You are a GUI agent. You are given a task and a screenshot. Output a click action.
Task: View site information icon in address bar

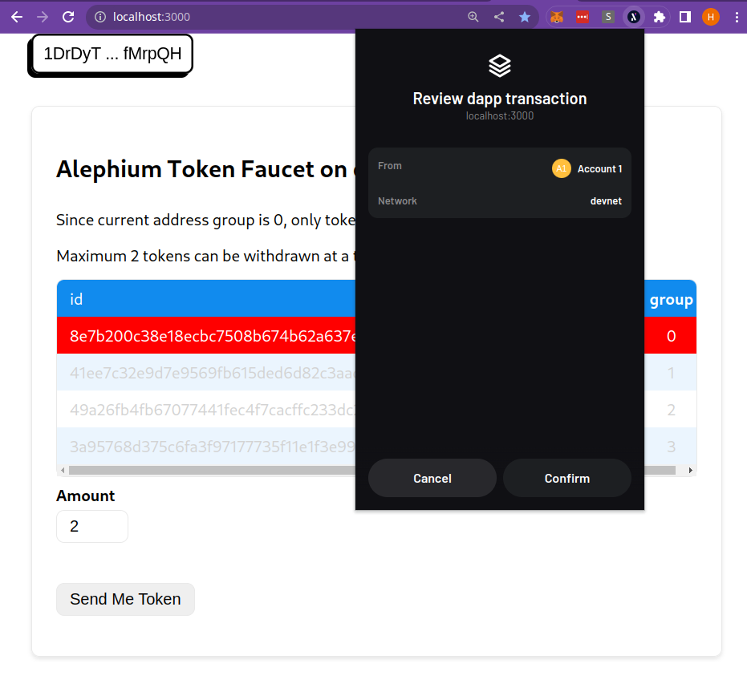tap(100, 17)
